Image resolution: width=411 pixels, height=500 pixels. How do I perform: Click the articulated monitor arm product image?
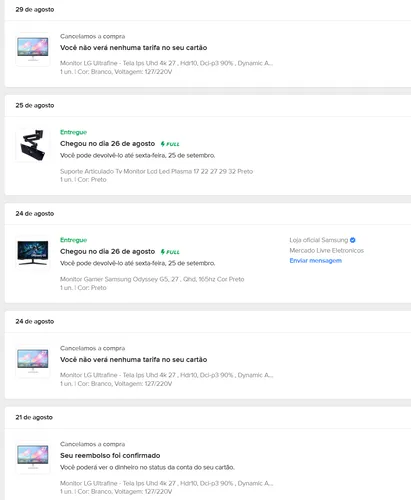pos(33,145)
